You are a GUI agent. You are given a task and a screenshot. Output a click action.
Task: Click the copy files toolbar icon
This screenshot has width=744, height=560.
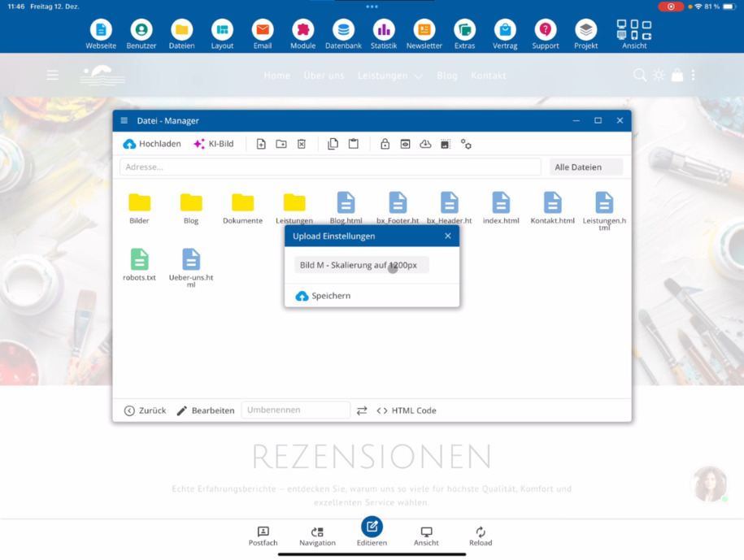click(333, 144)
